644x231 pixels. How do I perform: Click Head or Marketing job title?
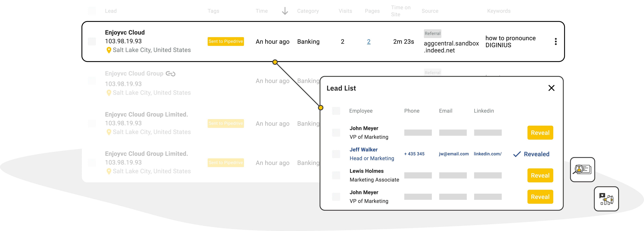point(372,159)
